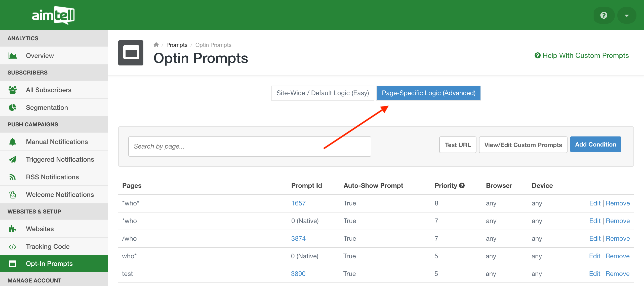The image size is (644, 286).
Task: Open prompt ID 1657 link
Action: point(298,203)
